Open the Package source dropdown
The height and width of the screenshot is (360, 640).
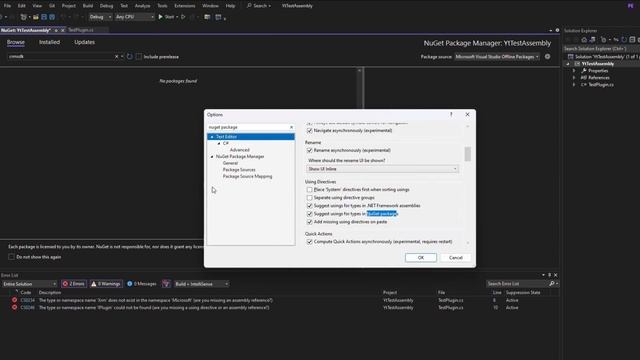pos(497,57)
